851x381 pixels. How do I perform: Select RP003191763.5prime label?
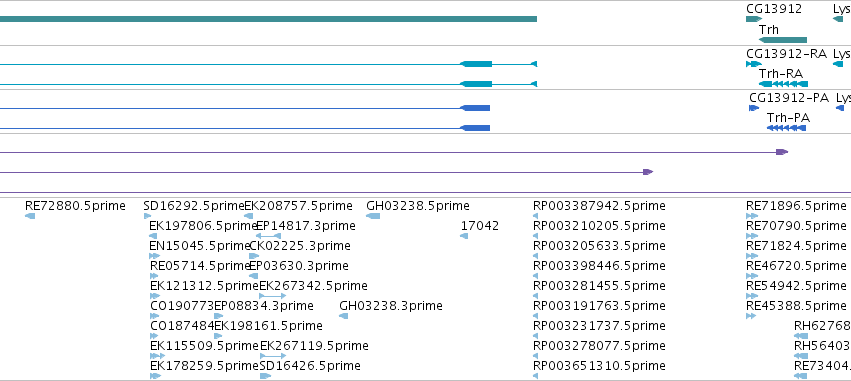tap(599, 306)
